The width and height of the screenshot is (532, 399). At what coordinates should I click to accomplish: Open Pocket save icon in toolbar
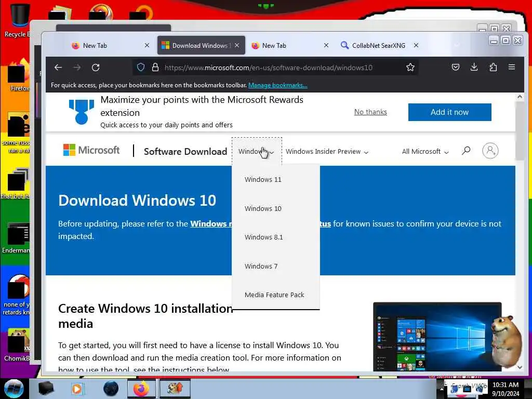pos(456,67)
